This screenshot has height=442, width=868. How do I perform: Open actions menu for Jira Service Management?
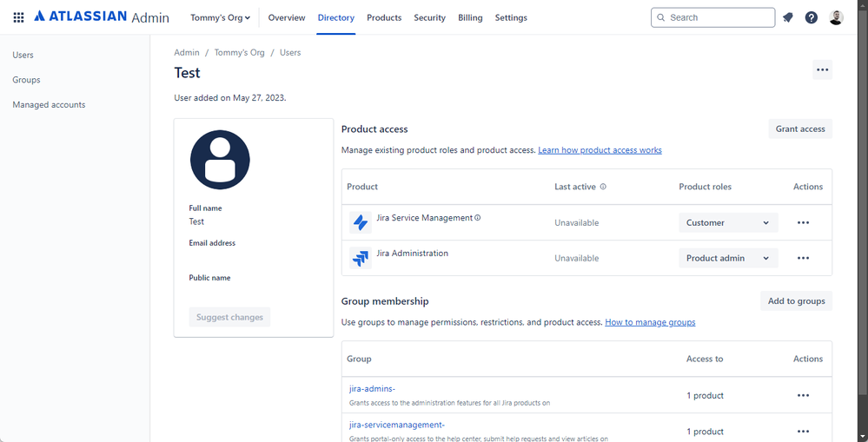803,222
